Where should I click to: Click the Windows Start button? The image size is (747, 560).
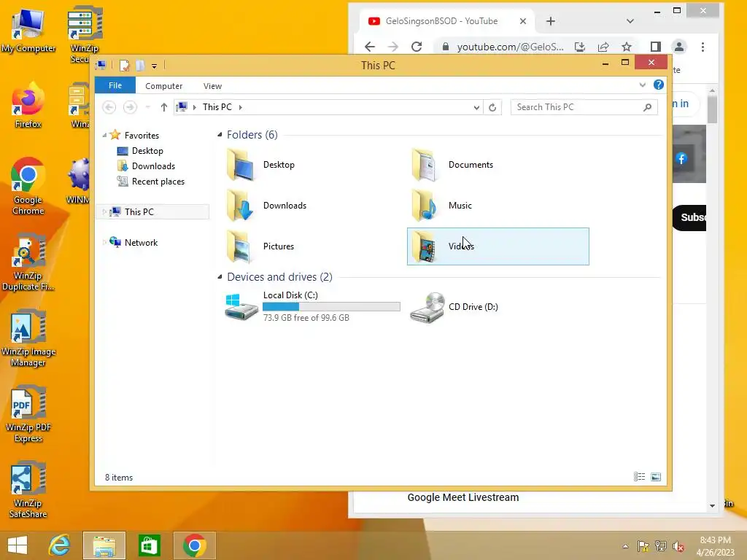click(x=18, y=545)
